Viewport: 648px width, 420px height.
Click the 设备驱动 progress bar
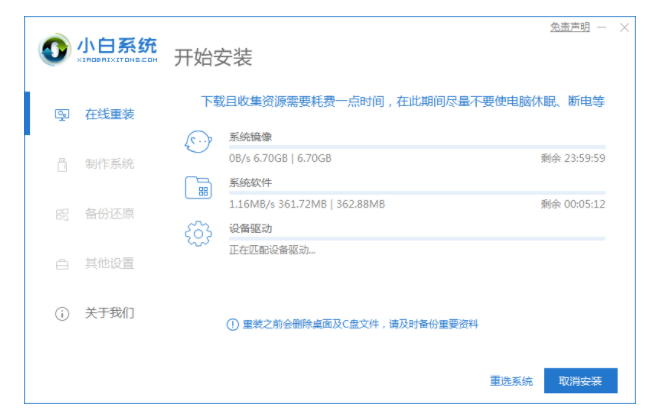tap(416, 238)
